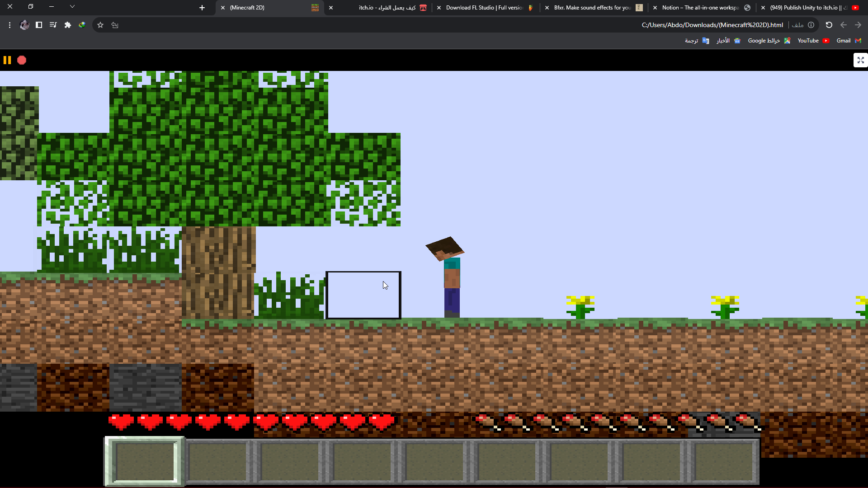Switch to the Notion workspace tab
This screenshot has height=488, width=868.
coord(703,8)
